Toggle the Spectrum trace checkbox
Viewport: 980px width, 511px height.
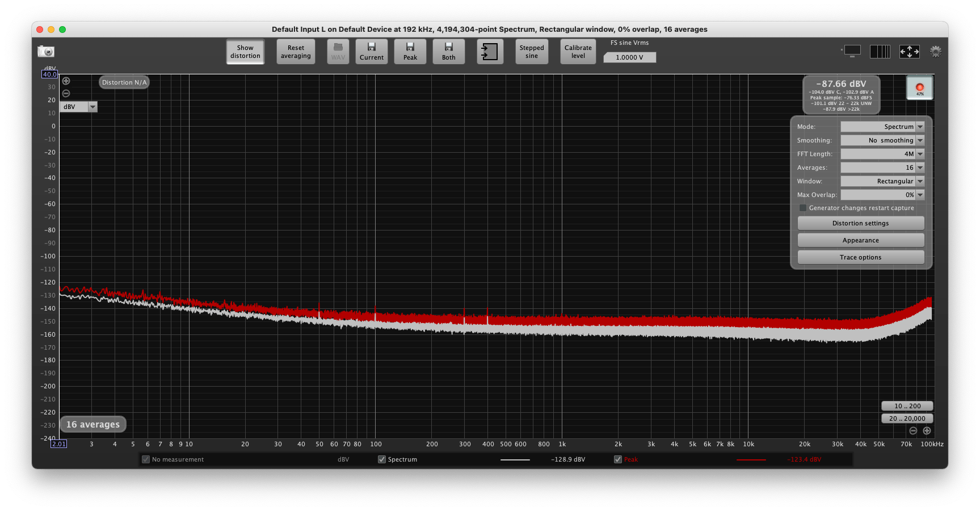click(382, 459)
